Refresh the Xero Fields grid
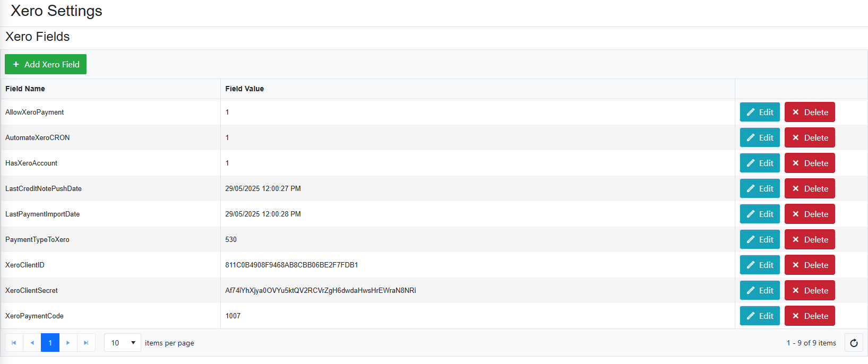 tap(854, 343)
